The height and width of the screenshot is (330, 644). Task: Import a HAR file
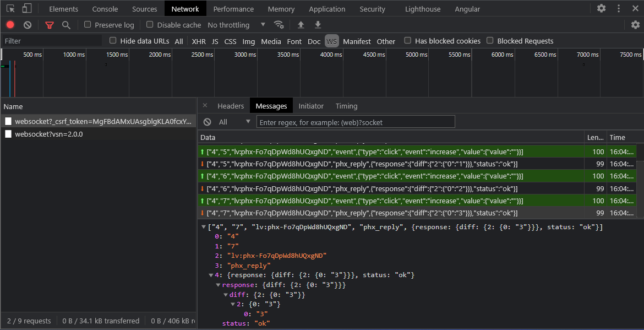[x=301, y=25]
